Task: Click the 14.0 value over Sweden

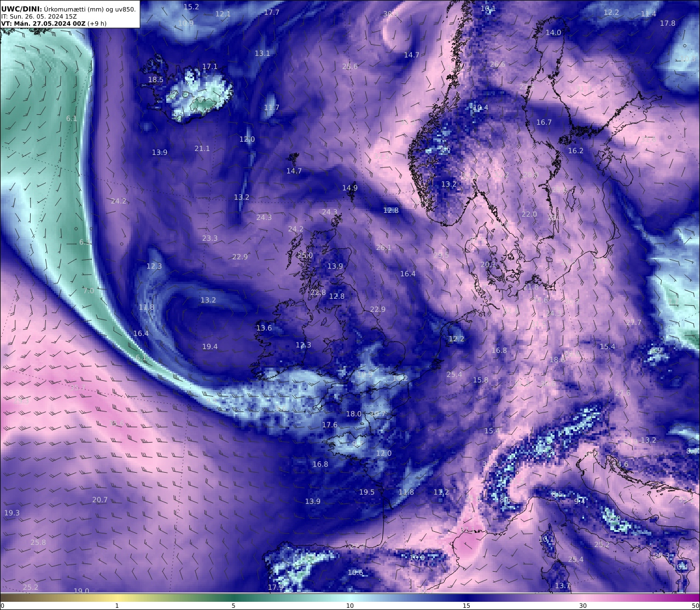Action: pyautogui.click(x=553, y=32)
